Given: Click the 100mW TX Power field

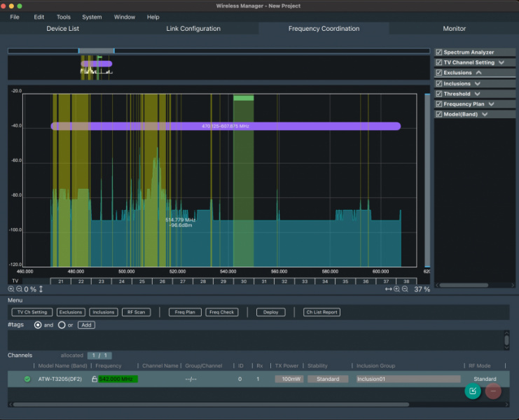Looking at the screenshot, I should 289,379.
